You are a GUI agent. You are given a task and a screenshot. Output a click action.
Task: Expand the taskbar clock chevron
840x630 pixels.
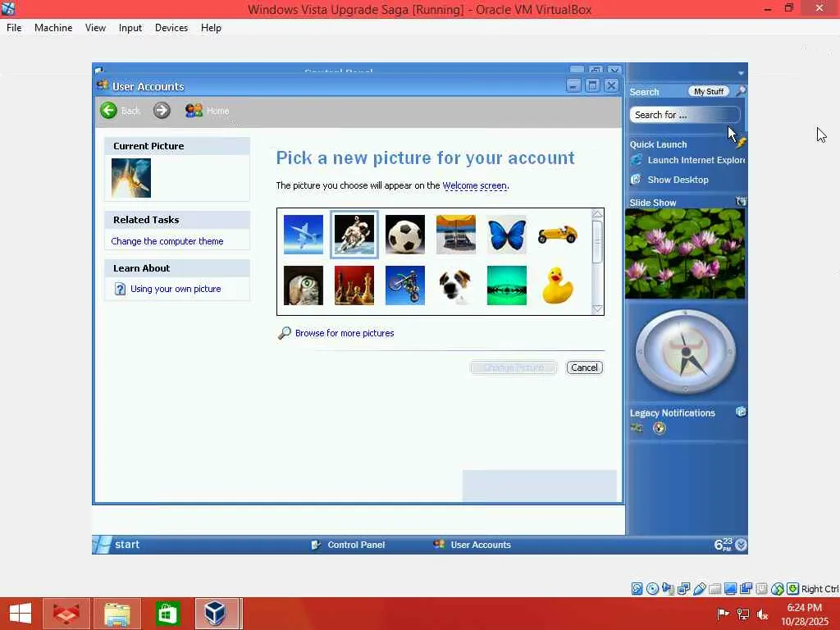click(x=741, y=545)
